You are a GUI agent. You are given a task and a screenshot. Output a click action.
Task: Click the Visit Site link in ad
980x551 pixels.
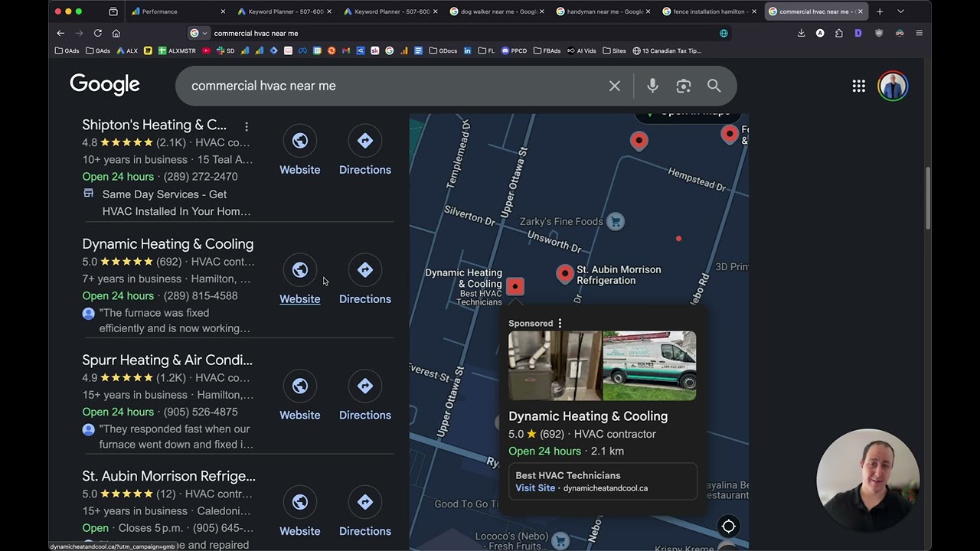[535, 487]
